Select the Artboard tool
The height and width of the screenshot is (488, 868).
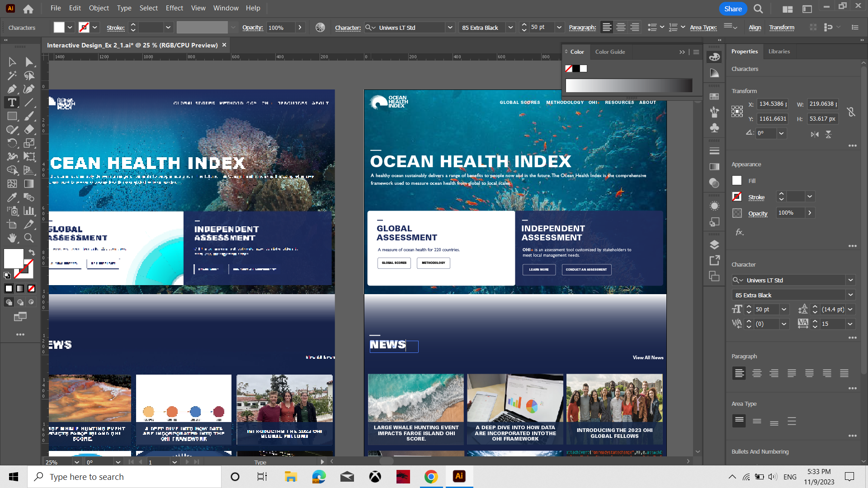pos(12,225)
